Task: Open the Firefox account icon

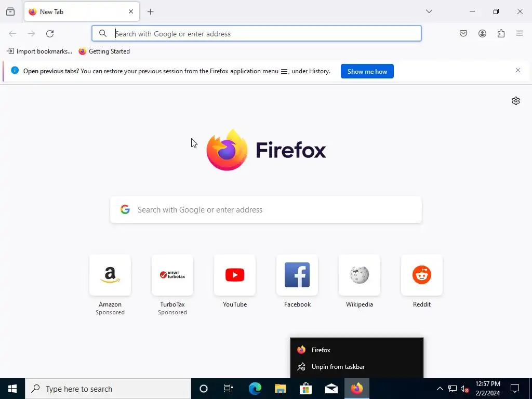Action: point(482,33)
